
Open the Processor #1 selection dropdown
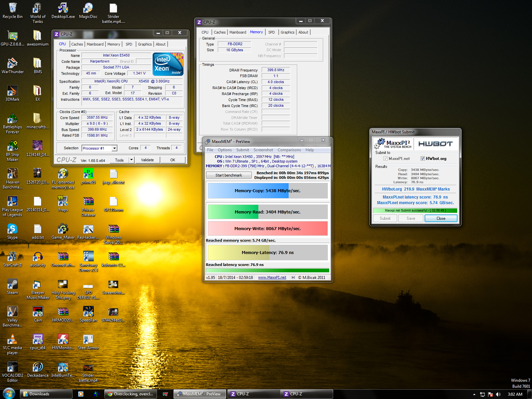pos(114,148)
